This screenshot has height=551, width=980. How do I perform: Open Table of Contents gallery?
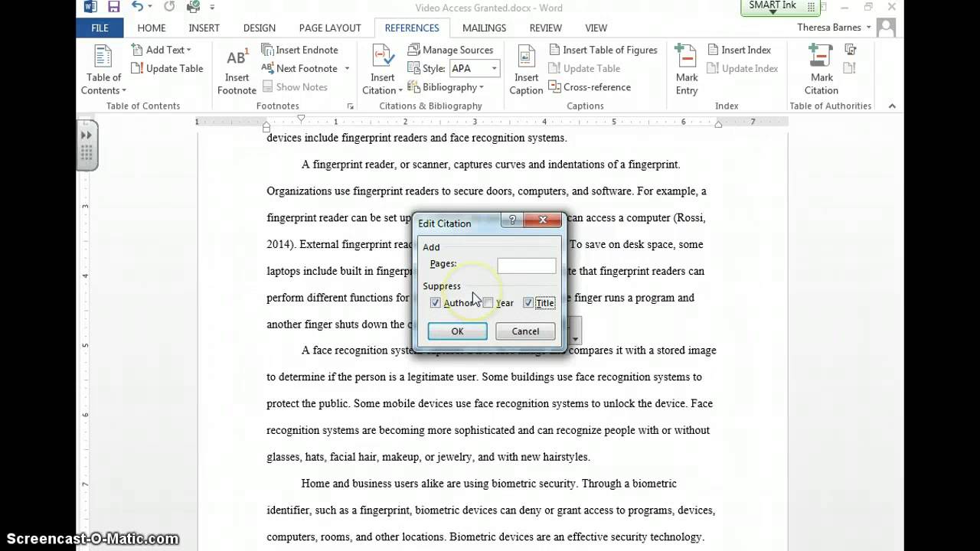[103, 70]
